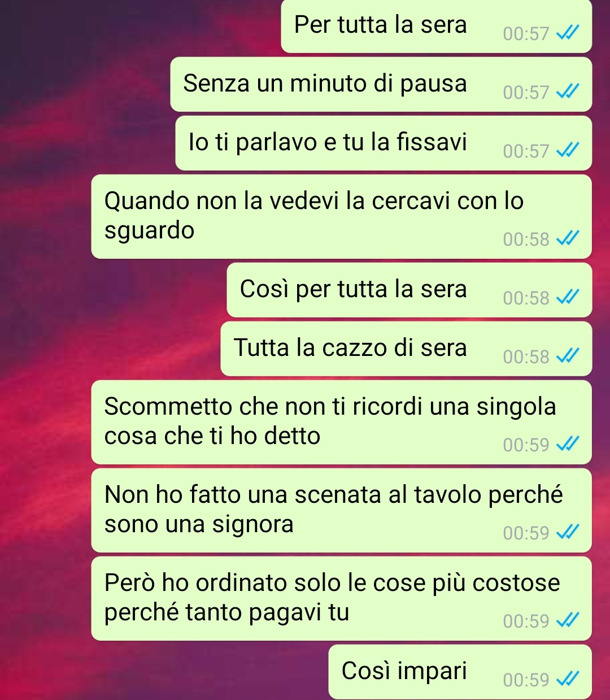This screenshot has height=700, width=610.
Task: Click read-receipt icon on 'Così impari'
Action: [x=567, y=680]
